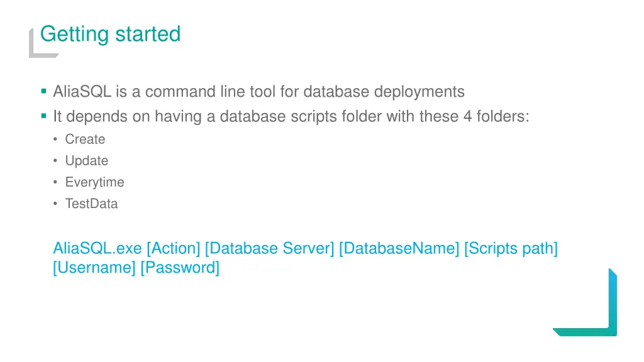Image resolution: width=644 pixels, height=362 pixels.
Task: Select the Update folder list item
Action: click(87, 160)
